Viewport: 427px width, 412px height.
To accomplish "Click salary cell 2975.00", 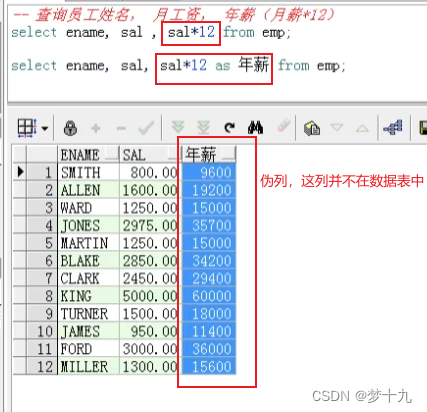I will pyautogui.click(x=149, y=225).
